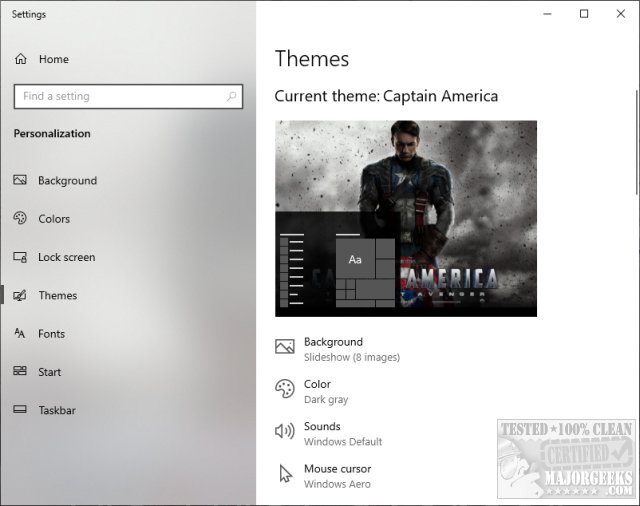Click the Colors palette icon in sidebar

coord(20,218)
